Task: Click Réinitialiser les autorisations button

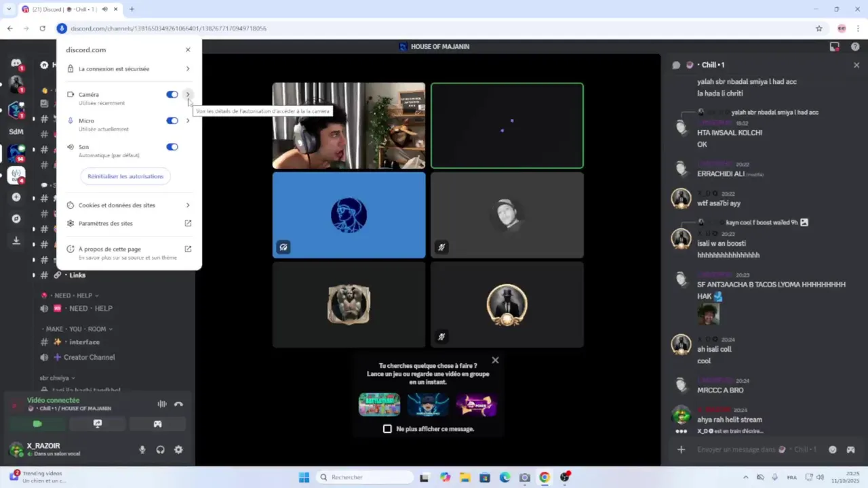Action: 125,176
